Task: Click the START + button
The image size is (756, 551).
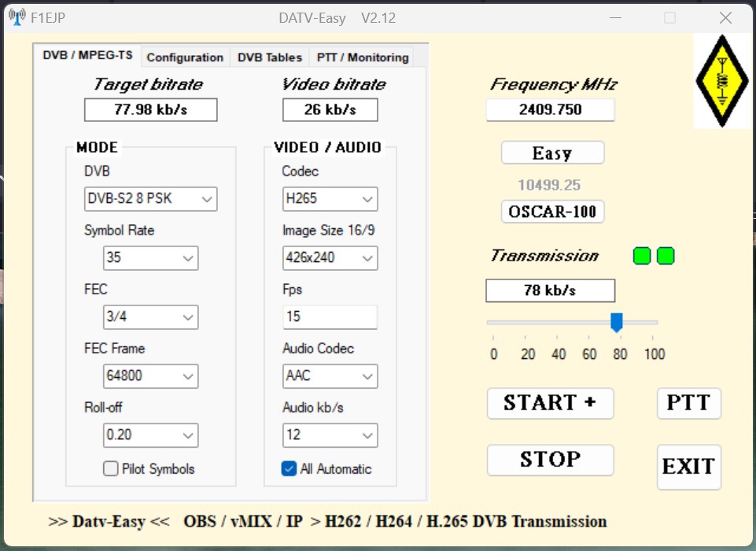Action: click(x=550, y=403)
